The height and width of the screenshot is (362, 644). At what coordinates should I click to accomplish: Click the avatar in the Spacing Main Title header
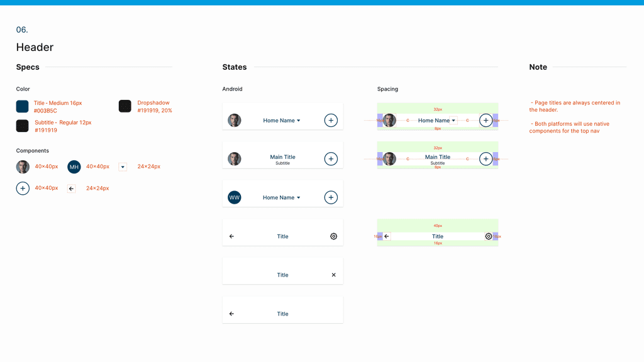(x=389, y=159)
